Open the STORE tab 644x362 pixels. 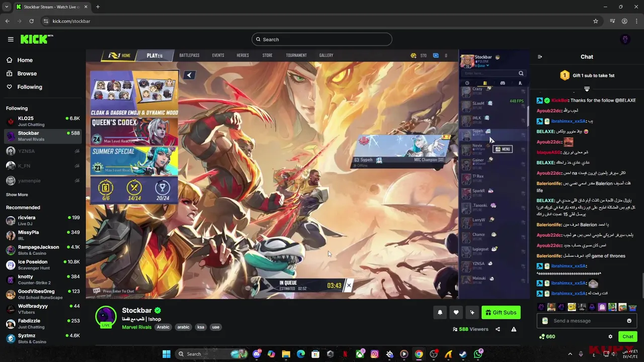[x=267, y=55]
